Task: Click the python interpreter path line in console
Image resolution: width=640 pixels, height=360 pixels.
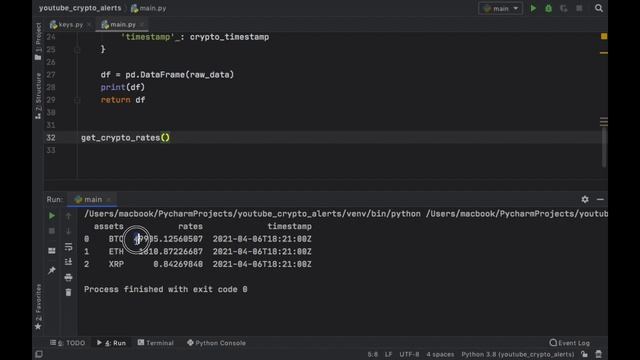Action: click(346, 214)
